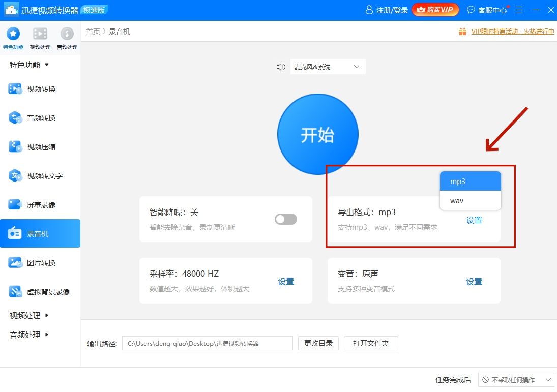Click 设置 for 导出格式
Screen dimensions: 557x392
pyautogui.click(x=474, y=220)
